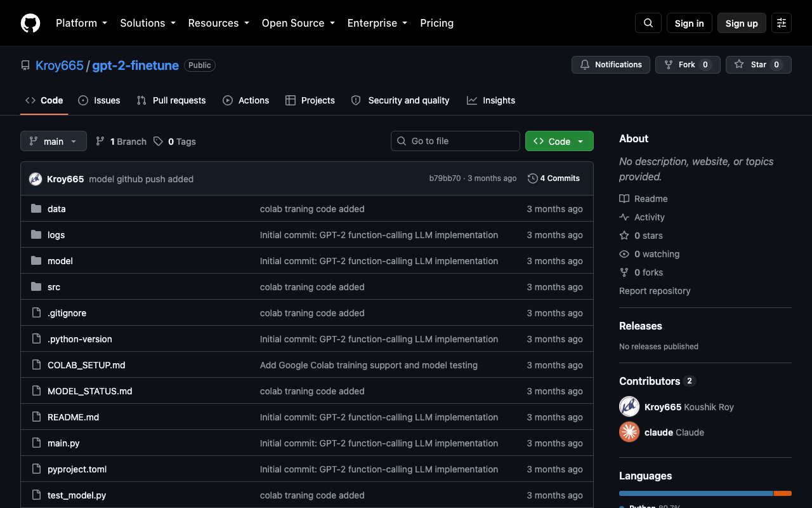Open the Contributors heading link
Image resolution: width=812 pixels, height=508 pixels.
pos(657,381)
